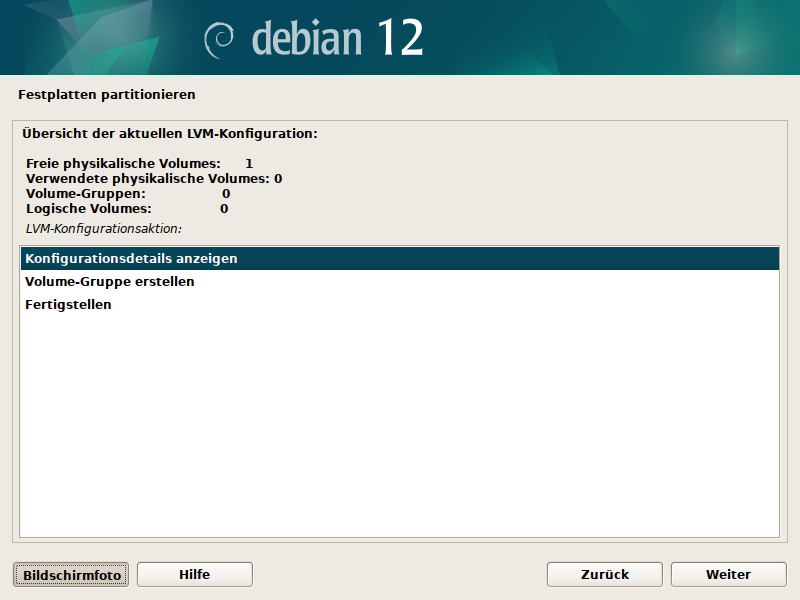
Task: Click the "Verwendete physikalische Volumes" line
Action: pyautogui.click(x=154, y=178)
